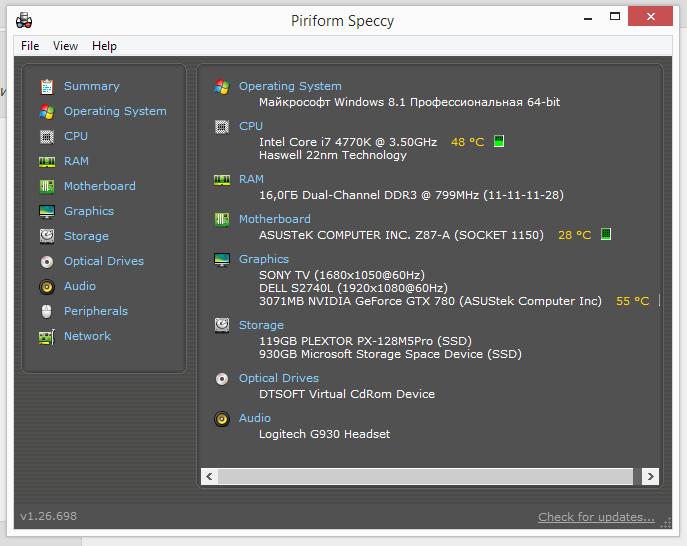Click the CPU chip icon in summary panel

(x=222, y=127)
